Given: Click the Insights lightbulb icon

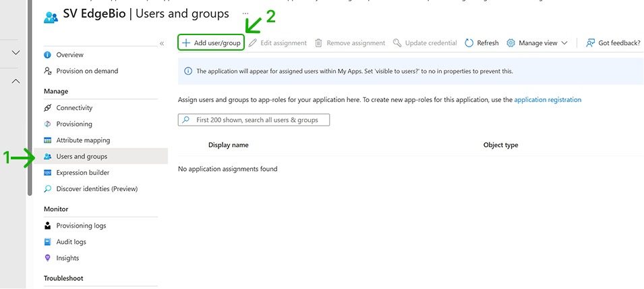Looking at the screenshot, I should coord(47,258).
